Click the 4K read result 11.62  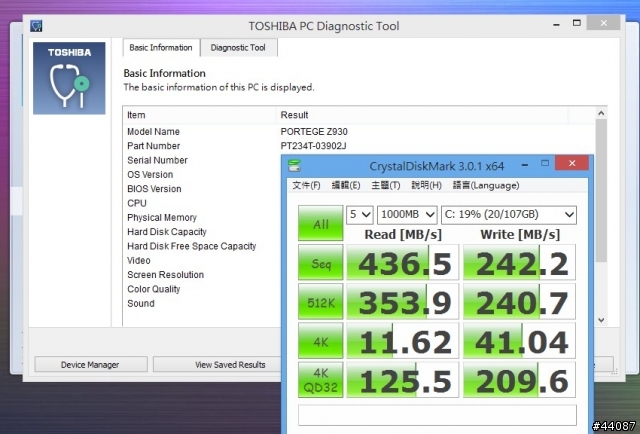402,341
